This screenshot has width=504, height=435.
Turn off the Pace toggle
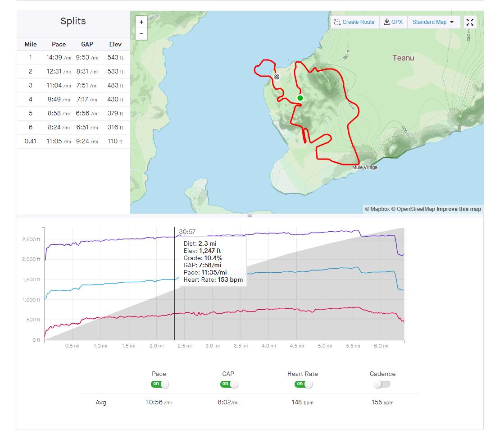(159, 384)
